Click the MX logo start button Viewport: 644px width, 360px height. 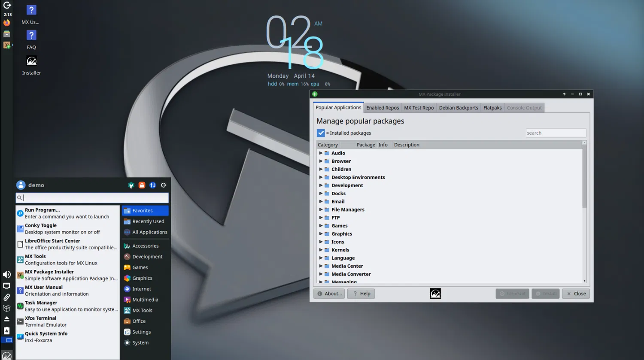click(6, 355)
